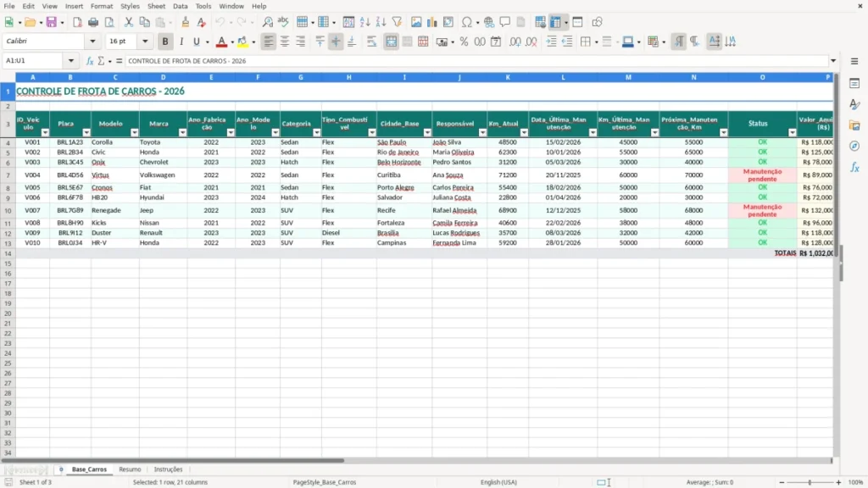
Task: Open filter dropdown for Categoria column
Action: click(x=317, y=133)
